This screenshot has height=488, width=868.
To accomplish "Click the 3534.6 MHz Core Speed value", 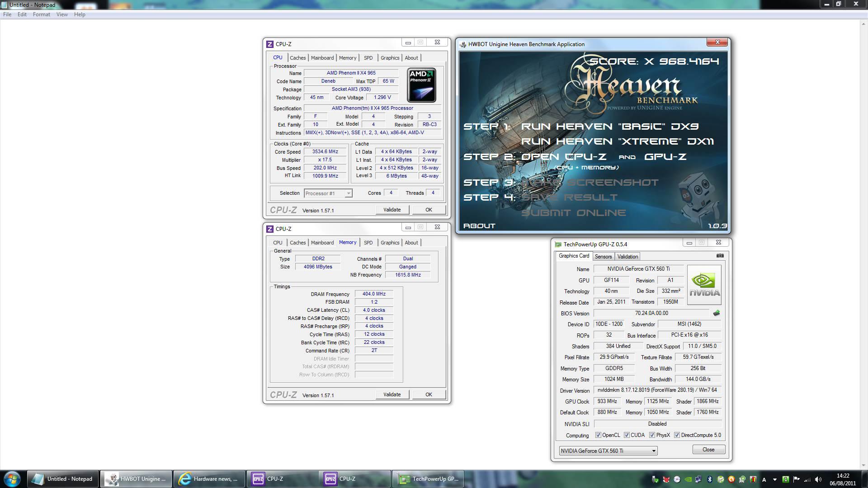I will [x=325, y=152].
